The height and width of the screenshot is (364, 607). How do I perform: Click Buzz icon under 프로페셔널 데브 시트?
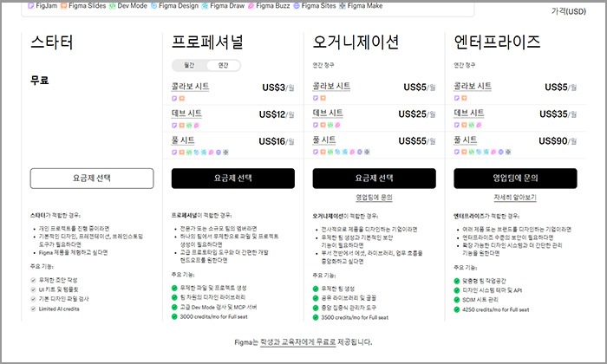click(x=197, y=126)
